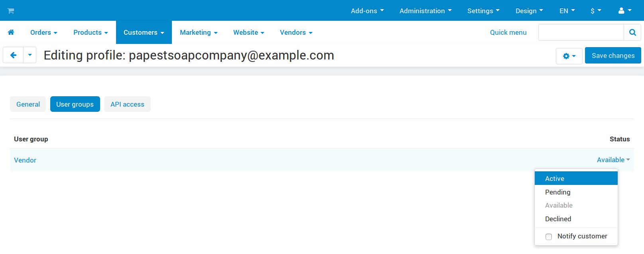Click the back arrow button

13,55
